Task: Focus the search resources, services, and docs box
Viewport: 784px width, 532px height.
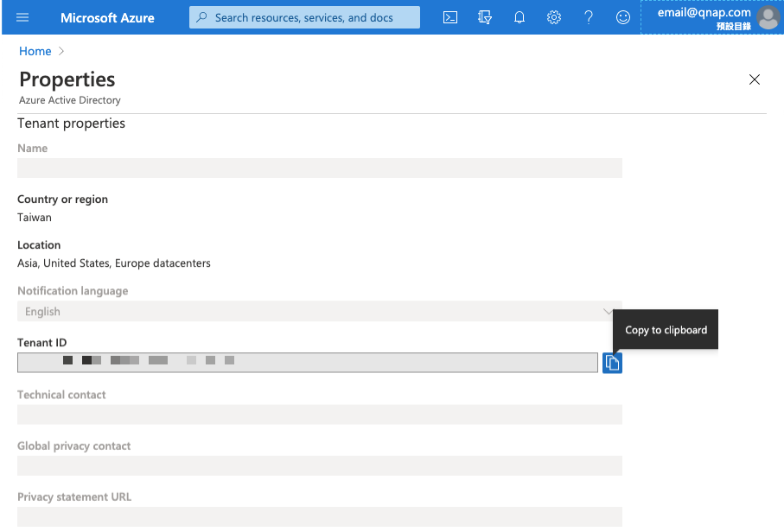Action: [305, 17]
